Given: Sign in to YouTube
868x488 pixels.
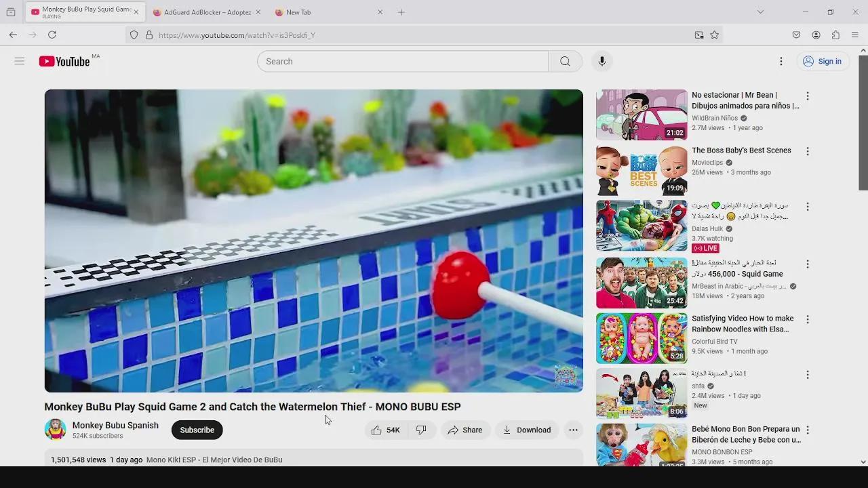Looking at the screenshot, I should (x=822, y=61).
